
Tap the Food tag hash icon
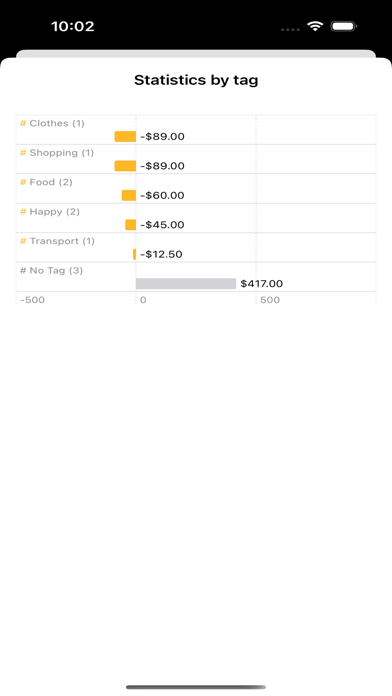(x=23, y=182)
